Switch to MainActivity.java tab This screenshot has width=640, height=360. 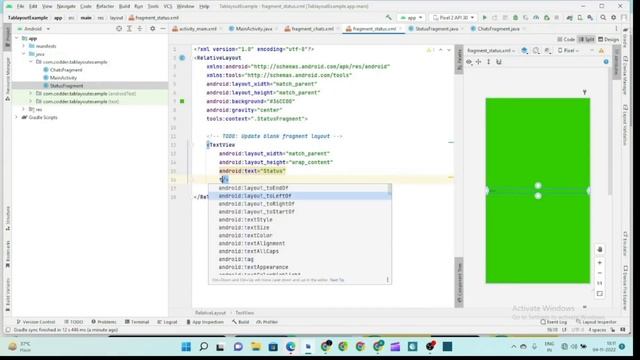point(253,29)
